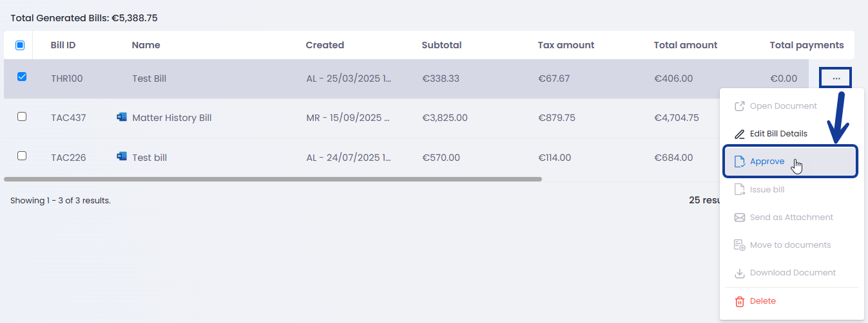The image size is (868, 323).
Task: Click the Word icon beside Matter History Bill
Action: pyautogui.click(x=122, y=117)
